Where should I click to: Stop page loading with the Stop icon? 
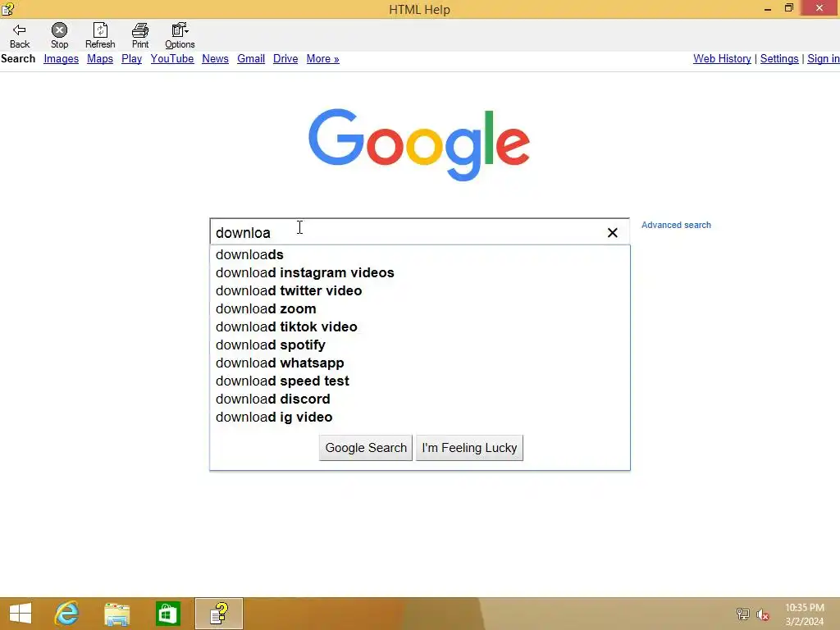[59, 35]
